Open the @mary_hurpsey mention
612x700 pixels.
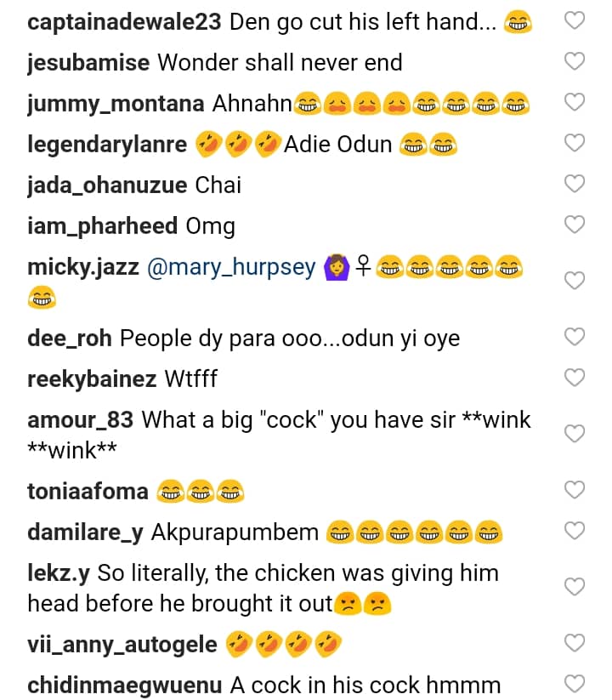[x=231, y=268]
